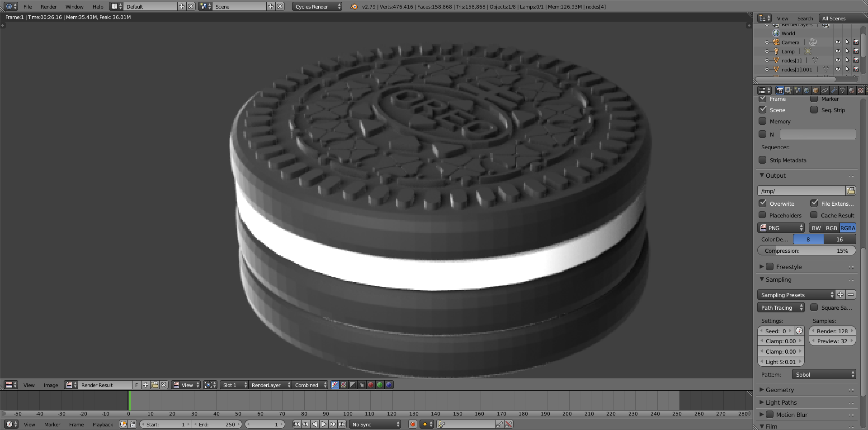Image resolution: width=868 pixels, height=430 pixels.
Task: Open the Render Layers properties tab
Action: point(788,90)
